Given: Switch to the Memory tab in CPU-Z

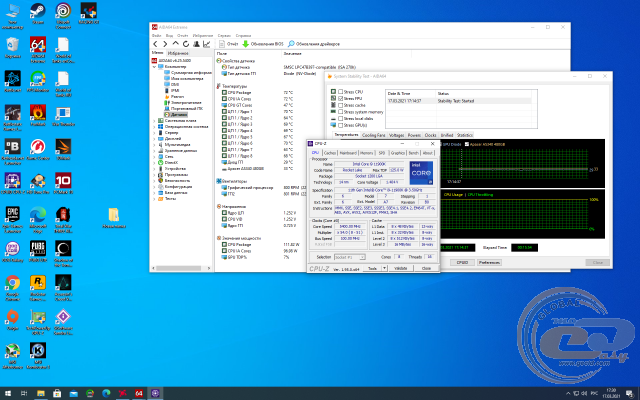Looking at the screenshot, I should pyautogui.click(x=366, y=153).
